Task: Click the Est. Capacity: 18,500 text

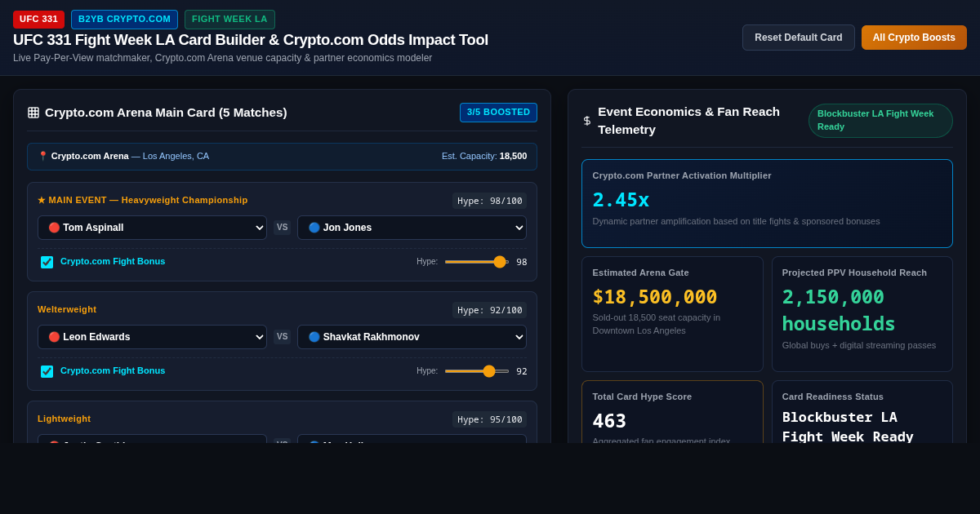Action: point(484,156)
